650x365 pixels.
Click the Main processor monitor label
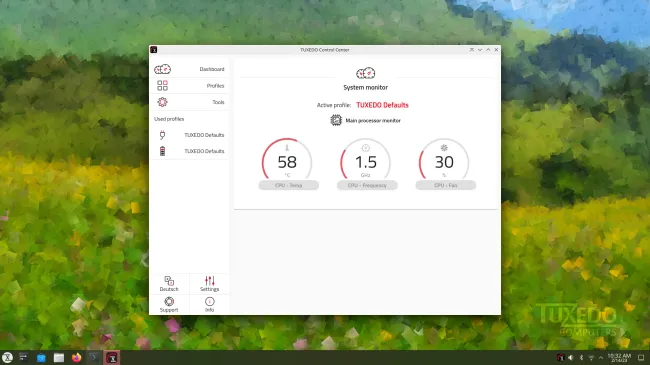tap(373, 121)
